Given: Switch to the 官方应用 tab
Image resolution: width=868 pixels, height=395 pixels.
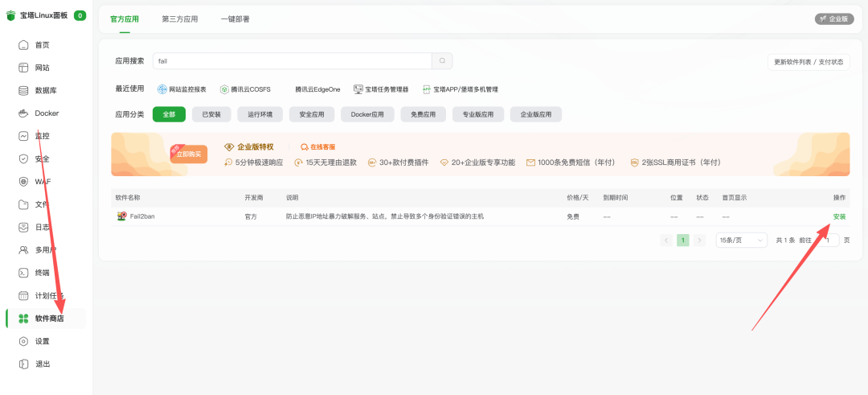Looking at the screenshot, I should (125, 19).
